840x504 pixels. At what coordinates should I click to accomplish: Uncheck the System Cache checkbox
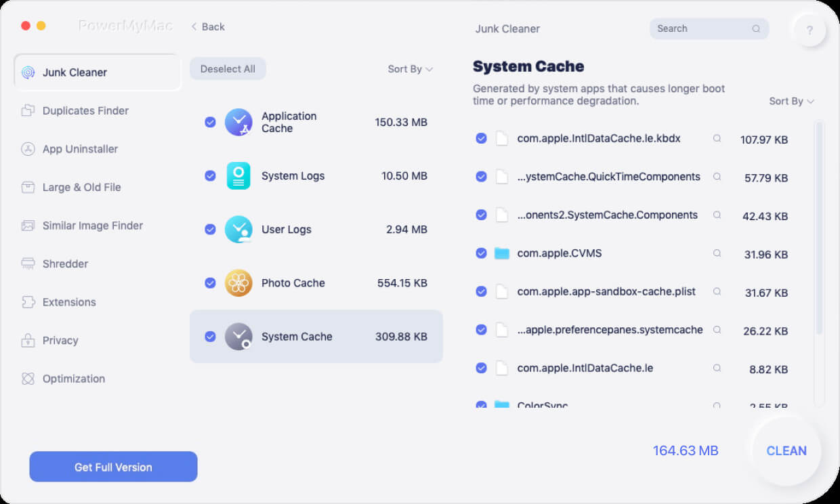point(210,336)
